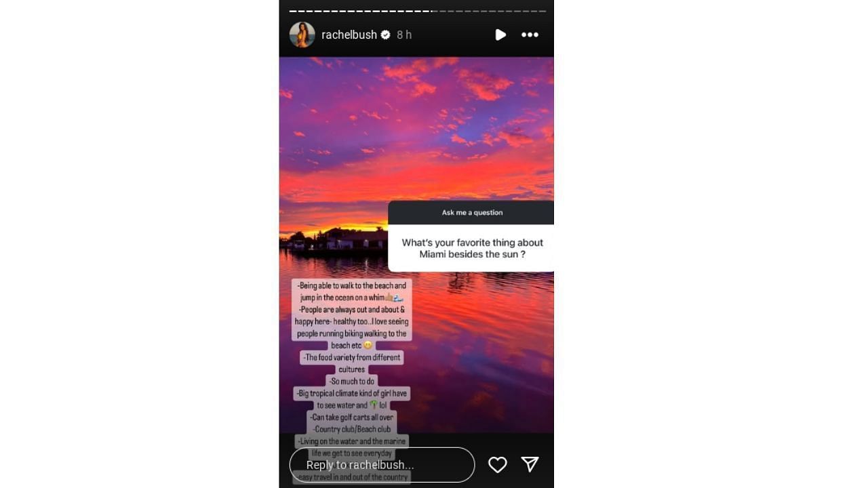Viewport: 868px width, 488px height.
Task: Tap the "Country club/Beach club" answer line
Action: tap(351, 429)
